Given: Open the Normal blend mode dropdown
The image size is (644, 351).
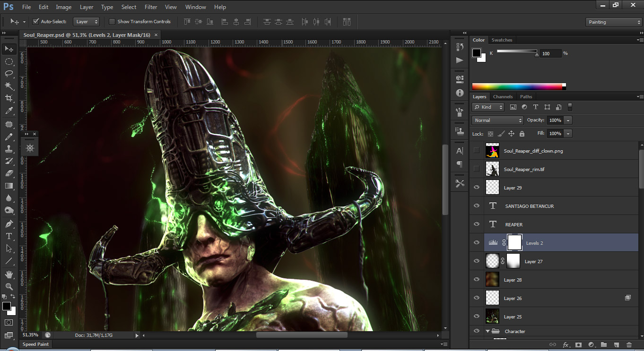Looking at the screenshot, I should tap(497, 120).
